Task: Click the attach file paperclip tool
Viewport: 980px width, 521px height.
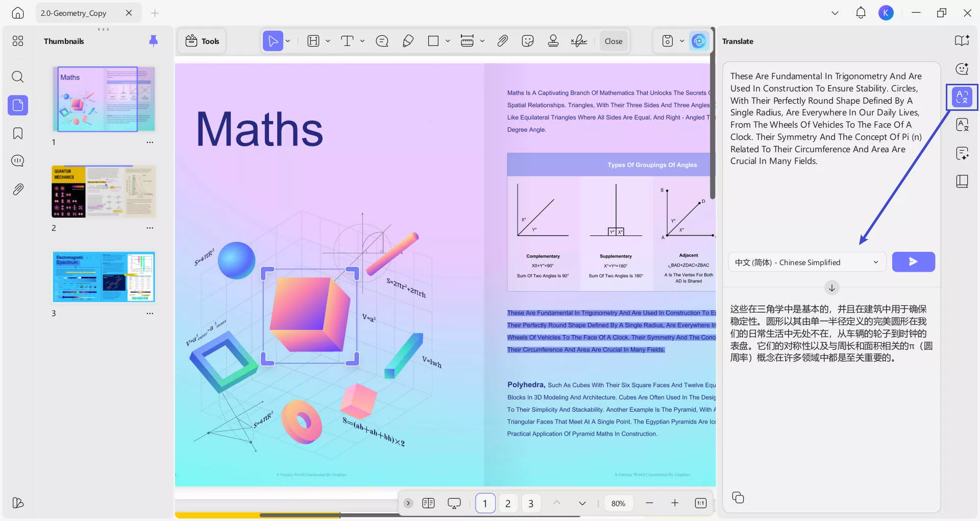Action: [x=502, y=41]
